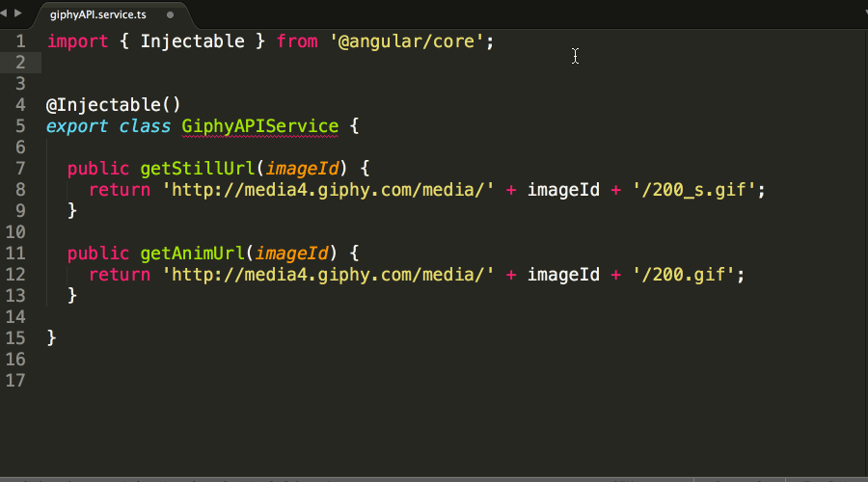Image resolution: width=868 pixels, height=482 pixels.
Task: Click the @Injectable() decorator
Action: pyautogui.click(x=114, y=104)
